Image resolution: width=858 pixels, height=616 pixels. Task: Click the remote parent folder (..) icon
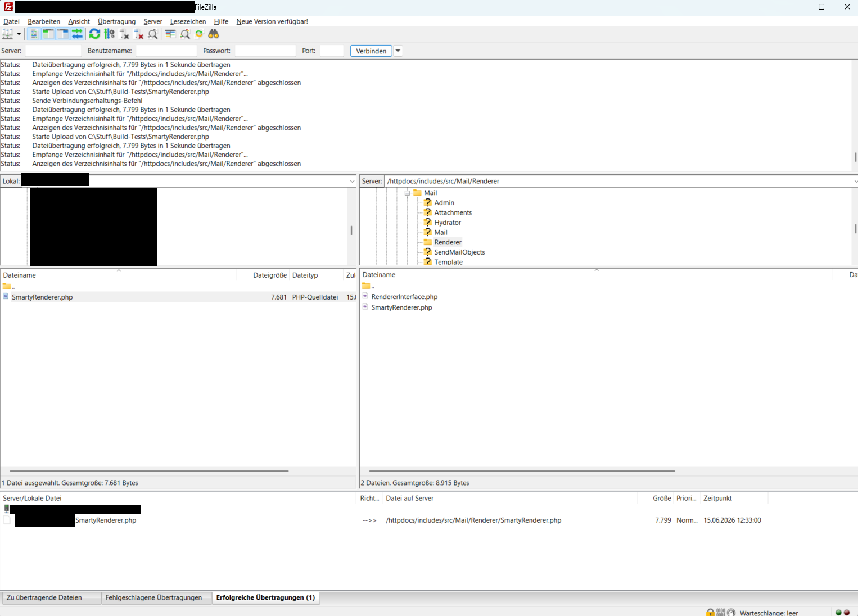coord(366,286)
